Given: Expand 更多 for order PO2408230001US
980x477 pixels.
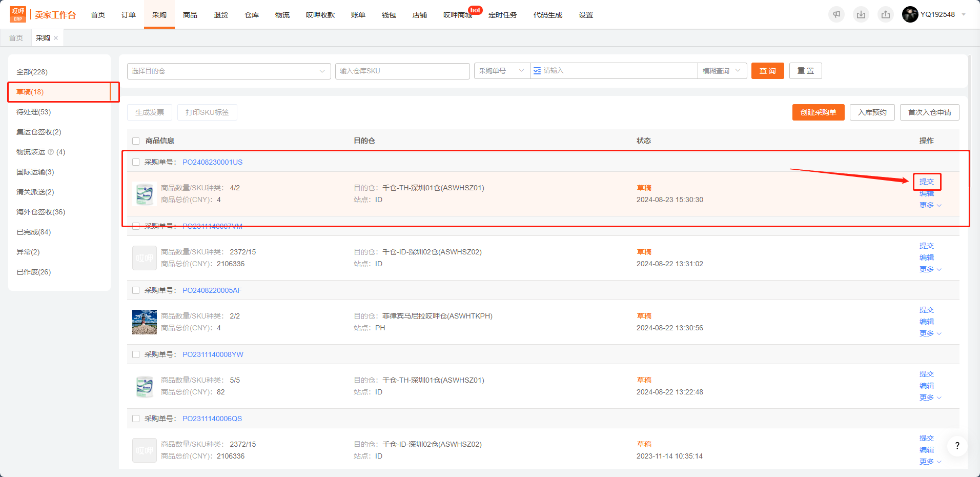Looking at the screenshot, I should pyautogui.click(x=930, y=205).
